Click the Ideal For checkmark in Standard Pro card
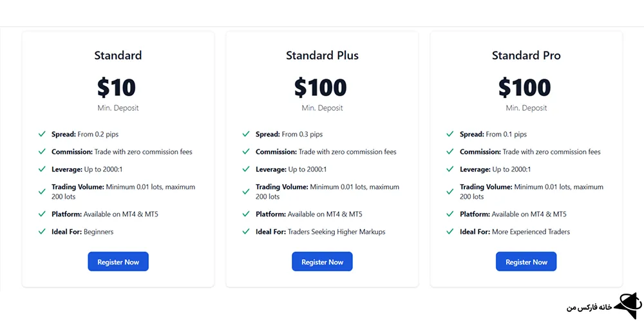Image resolution: width=644 pixels, height=322 pixels. (450, 231)
